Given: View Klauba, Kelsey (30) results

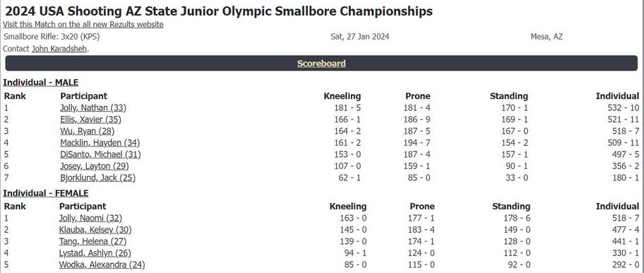Looking at the screenshot, I should (95, 230).
